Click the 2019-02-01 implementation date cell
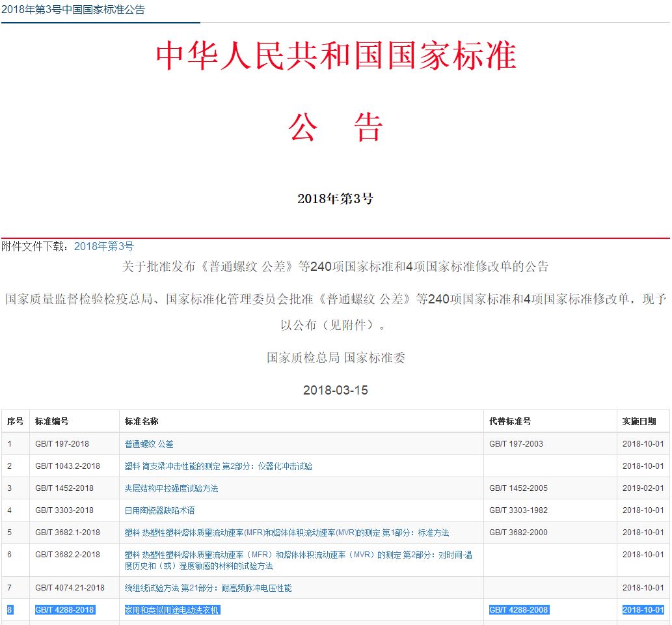 (643, 488)
